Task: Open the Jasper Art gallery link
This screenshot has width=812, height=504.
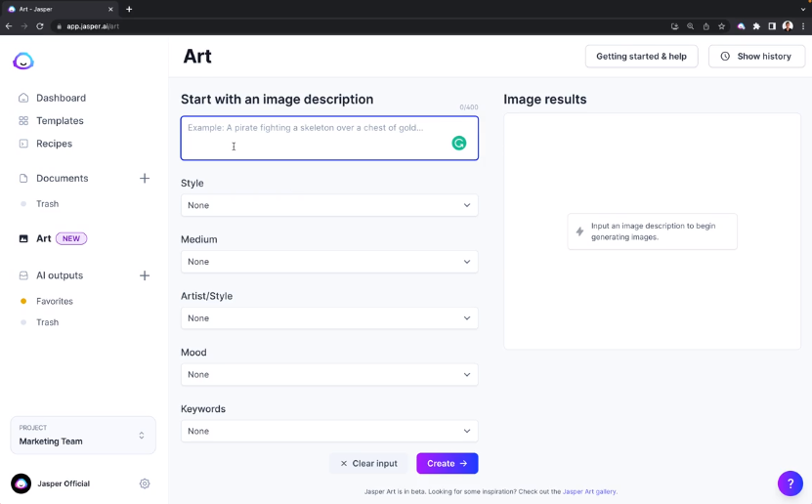Action: [589, 491]
